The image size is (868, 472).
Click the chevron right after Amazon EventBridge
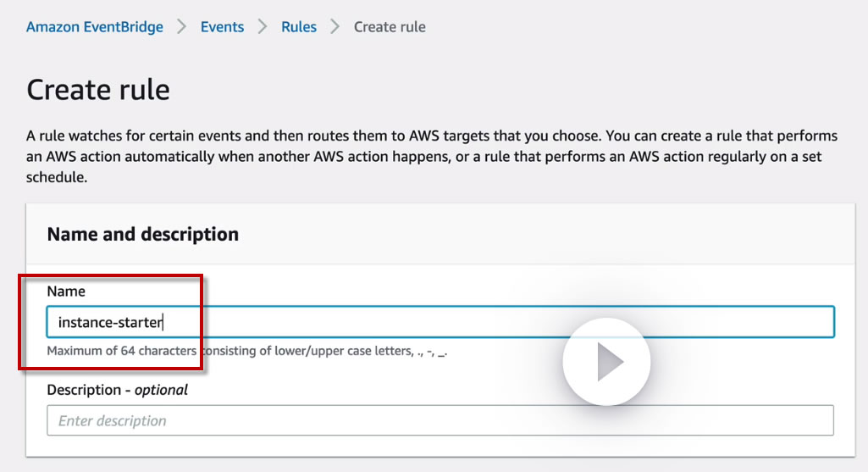pos(182,27)
